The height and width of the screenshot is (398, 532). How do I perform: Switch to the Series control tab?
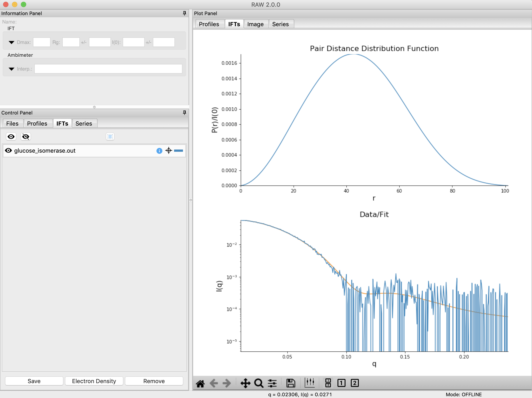click(x=84, y=124)
